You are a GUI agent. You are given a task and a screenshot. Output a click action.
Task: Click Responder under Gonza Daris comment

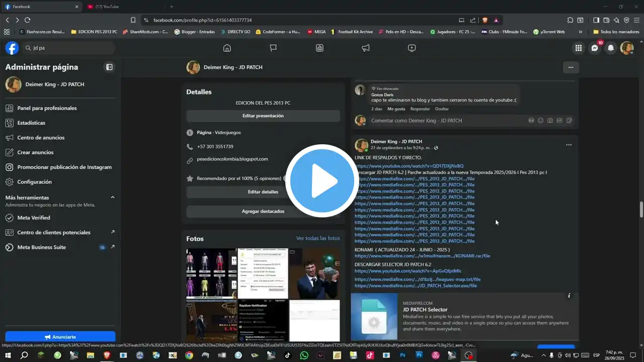[x=420, y=109]
